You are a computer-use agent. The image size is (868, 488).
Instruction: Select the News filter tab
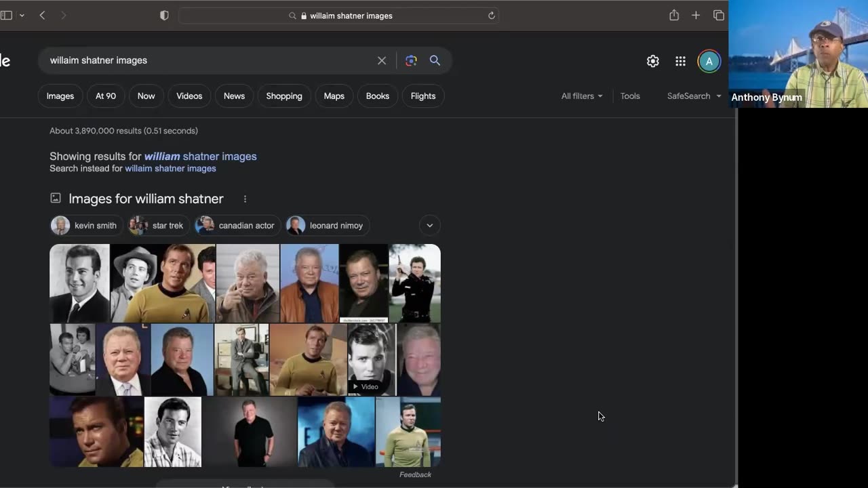[x=234, y=96]
